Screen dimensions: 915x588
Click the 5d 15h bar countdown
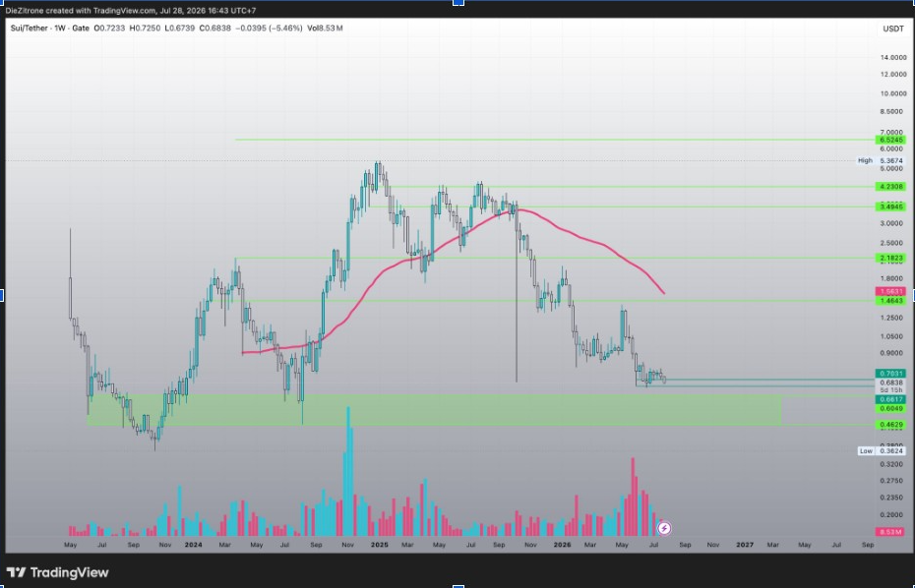coord(890,389)
